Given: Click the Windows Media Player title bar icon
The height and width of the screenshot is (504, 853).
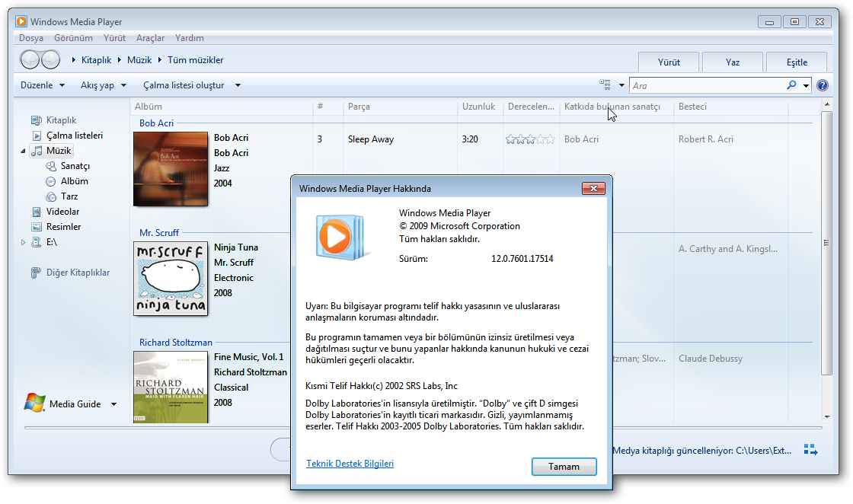Looking at the screenshot, I should (x=21, y=22).
